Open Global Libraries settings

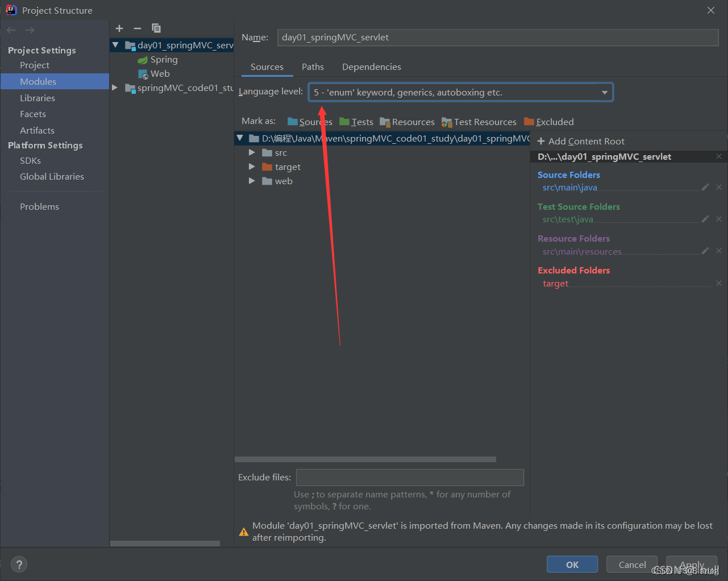click(x=52, y=176)
